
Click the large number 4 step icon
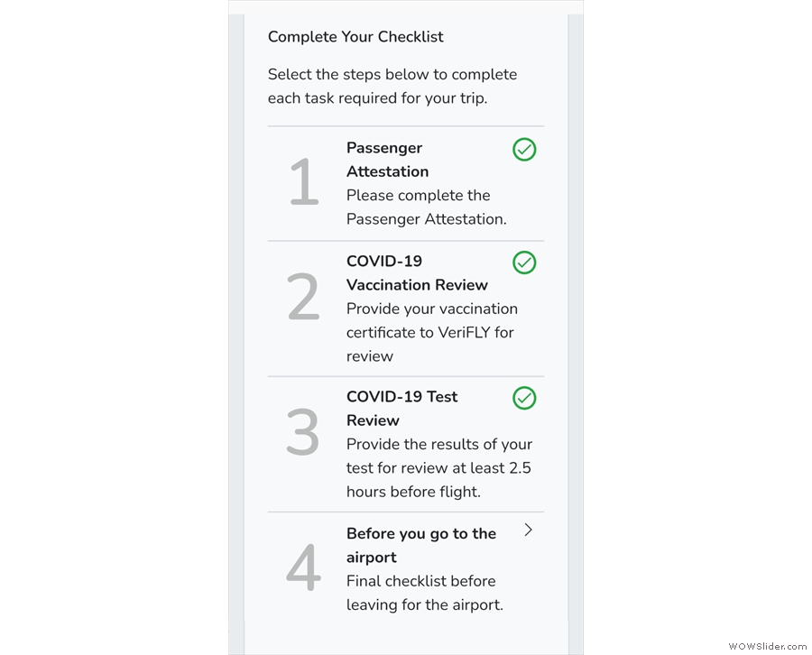point(303,568)
